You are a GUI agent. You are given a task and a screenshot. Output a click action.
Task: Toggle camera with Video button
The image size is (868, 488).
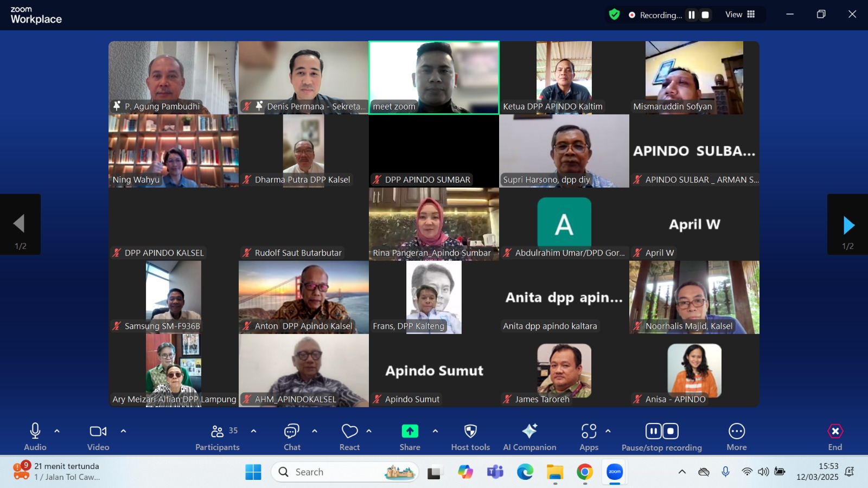pos(98,432)
